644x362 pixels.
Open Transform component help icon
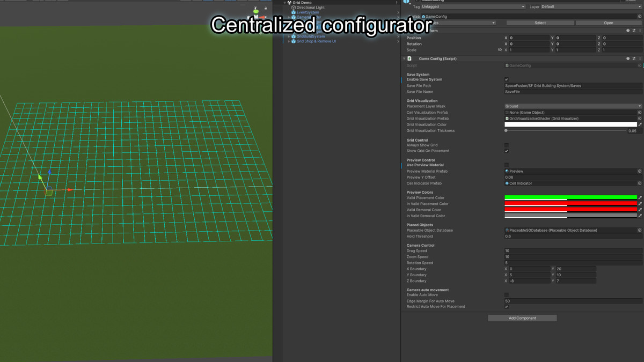point(628,31)
